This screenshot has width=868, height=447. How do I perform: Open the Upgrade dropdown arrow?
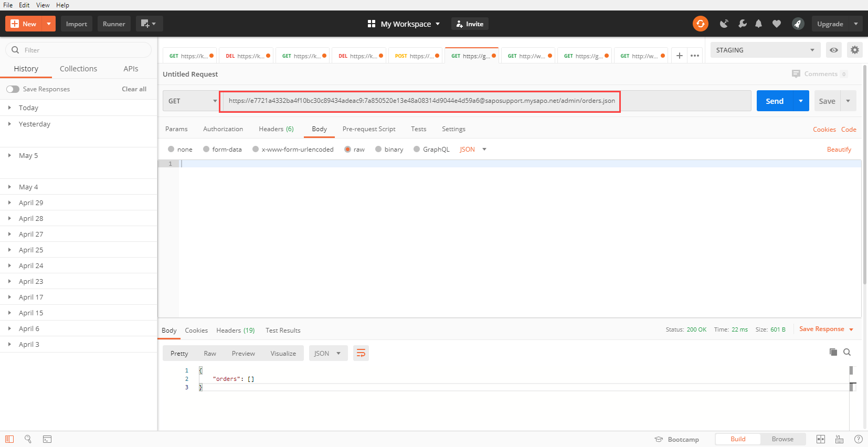(856, 24)
